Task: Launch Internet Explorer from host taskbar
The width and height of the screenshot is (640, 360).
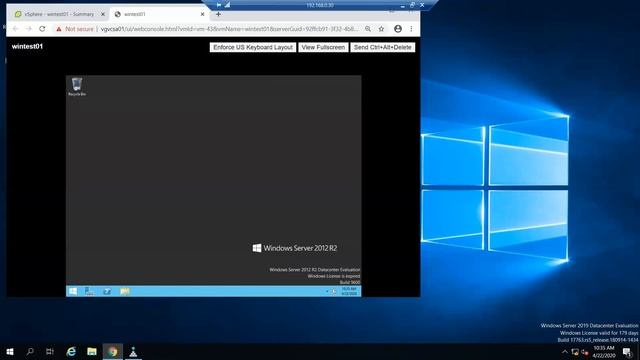Action: [71, 351]
